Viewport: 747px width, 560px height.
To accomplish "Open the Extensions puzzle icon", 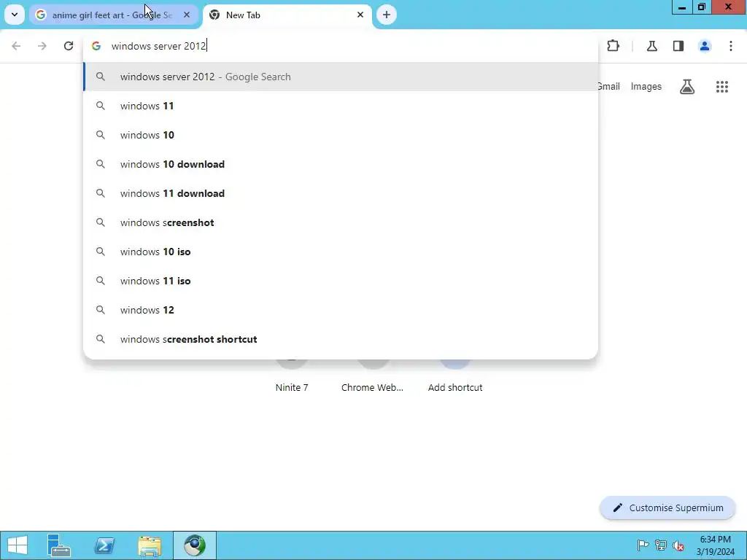I will pyautogui.click(x=613, y=46).
